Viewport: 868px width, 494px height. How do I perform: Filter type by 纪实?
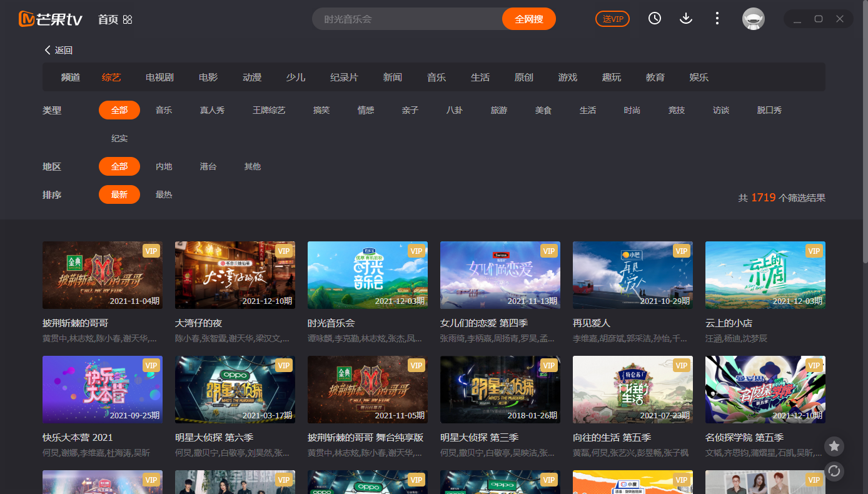click(x=119, y=138)
